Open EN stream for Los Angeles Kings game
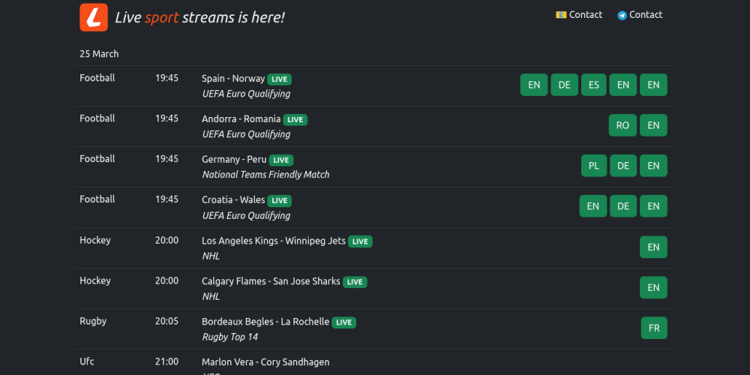Image resolution: width=750 pixels, height=375 pixels. tap(653, 247)
